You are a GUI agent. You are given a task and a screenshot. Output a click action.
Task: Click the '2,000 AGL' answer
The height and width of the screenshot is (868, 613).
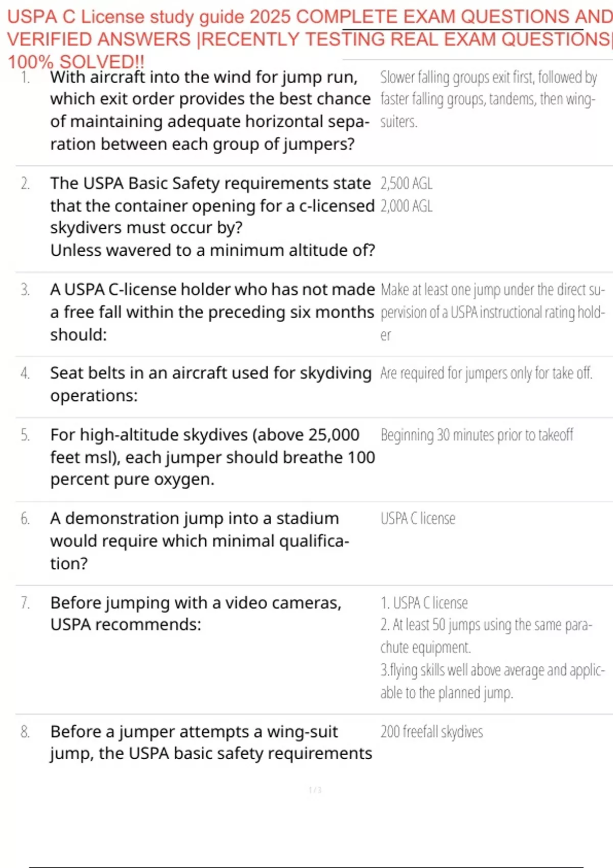click(406, 206)
